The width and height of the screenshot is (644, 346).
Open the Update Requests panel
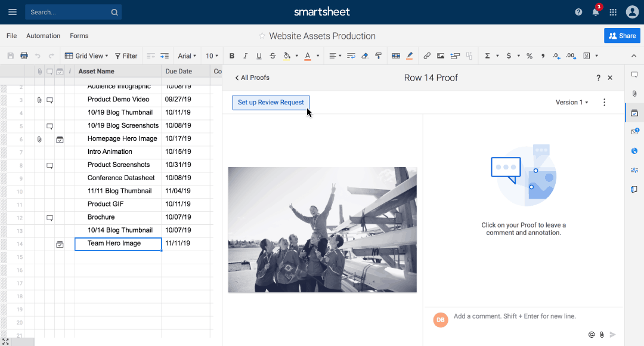point(634,131)
